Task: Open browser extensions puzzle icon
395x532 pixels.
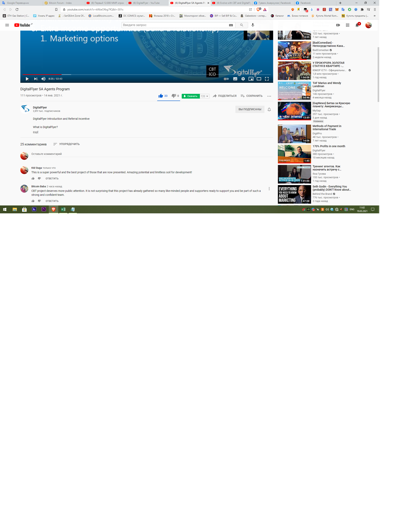Action: [362, 9]
